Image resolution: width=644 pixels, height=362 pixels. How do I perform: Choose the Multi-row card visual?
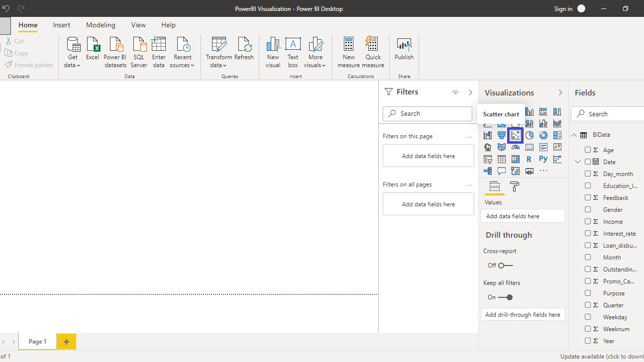[x=543, y=147]
